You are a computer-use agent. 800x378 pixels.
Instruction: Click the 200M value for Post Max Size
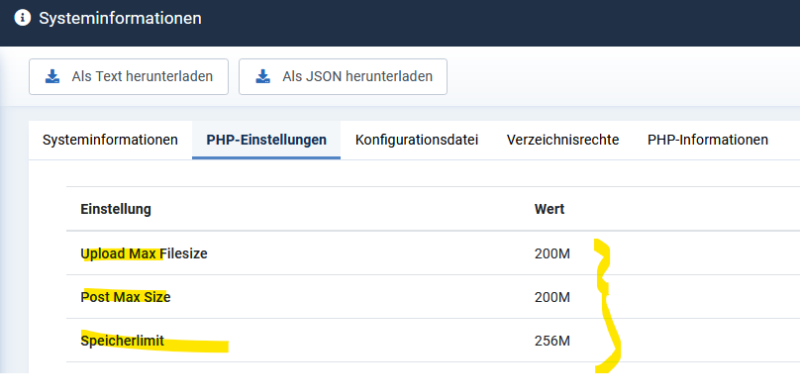(552, 297)
